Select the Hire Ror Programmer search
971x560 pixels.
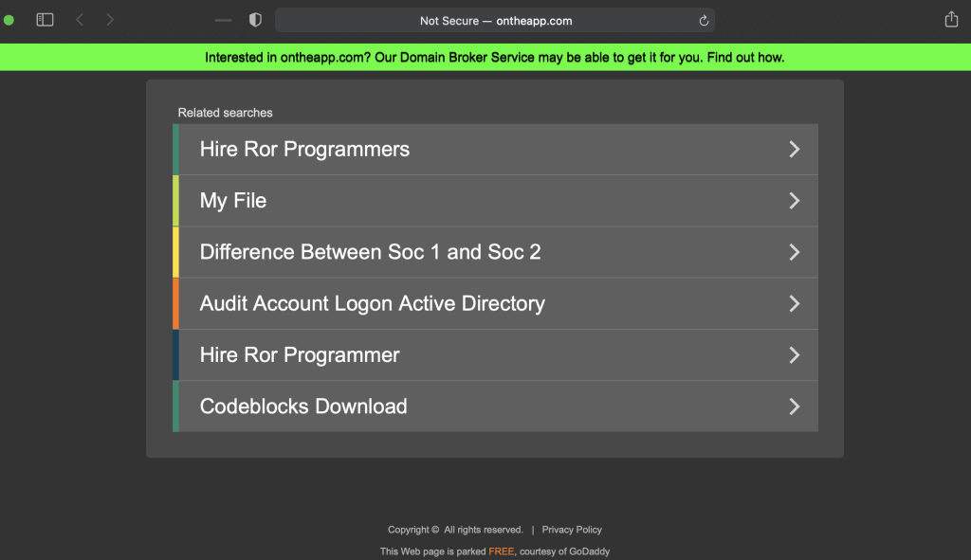(495, 354)
